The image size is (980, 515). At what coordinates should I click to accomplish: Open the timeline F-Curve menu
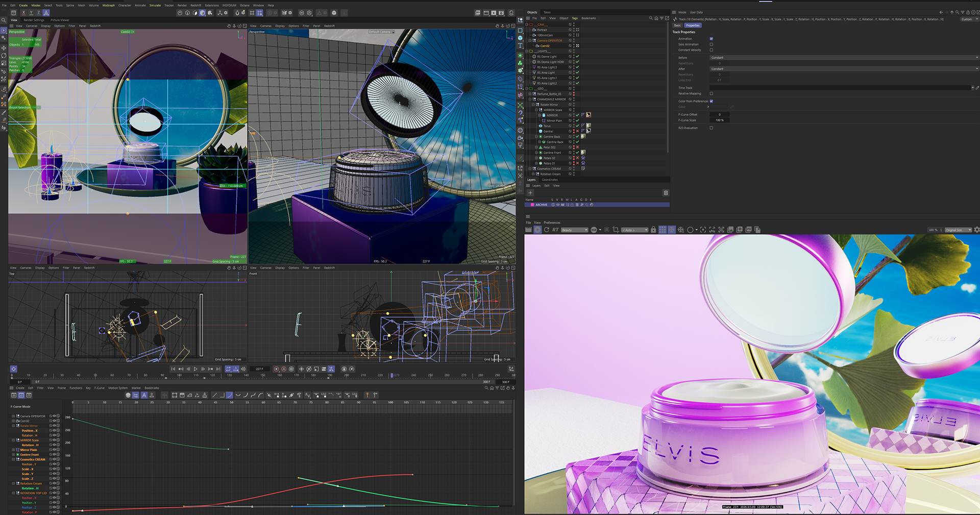pyautogui.click(x=100, y=388)
